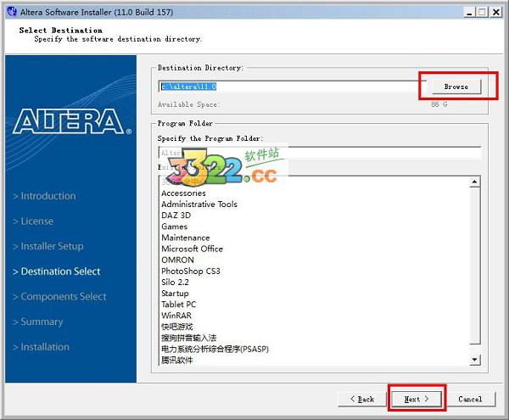Screen dimensions: 509x420
Task: Click the folder list scrollbar thumb
Action: point(474,266)
